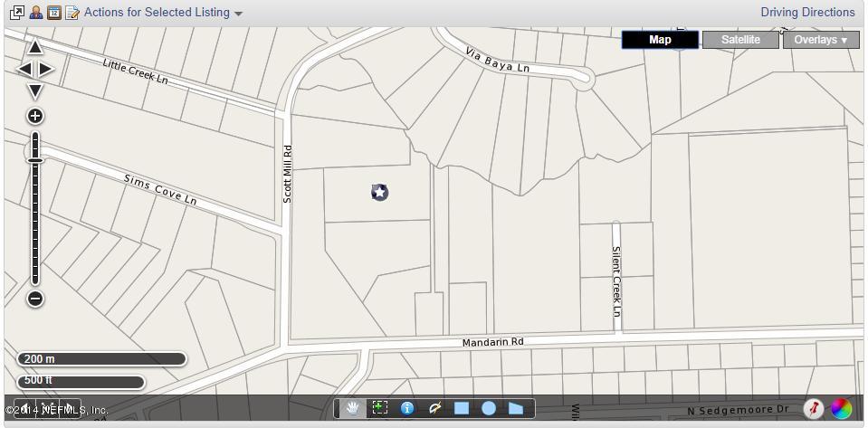Select the zoom-to-area selection tool
Image resolution: width=868 pixels, height=428 pixels.
380,408
